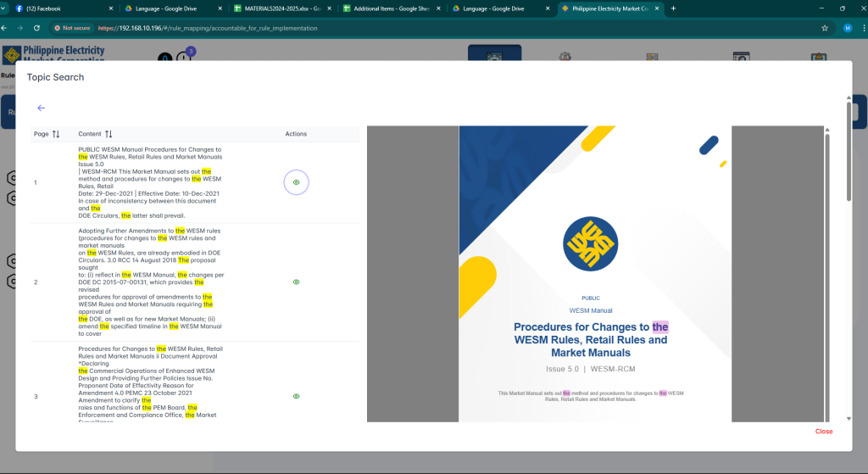Sort results by Content column

[x=108, y=134]
